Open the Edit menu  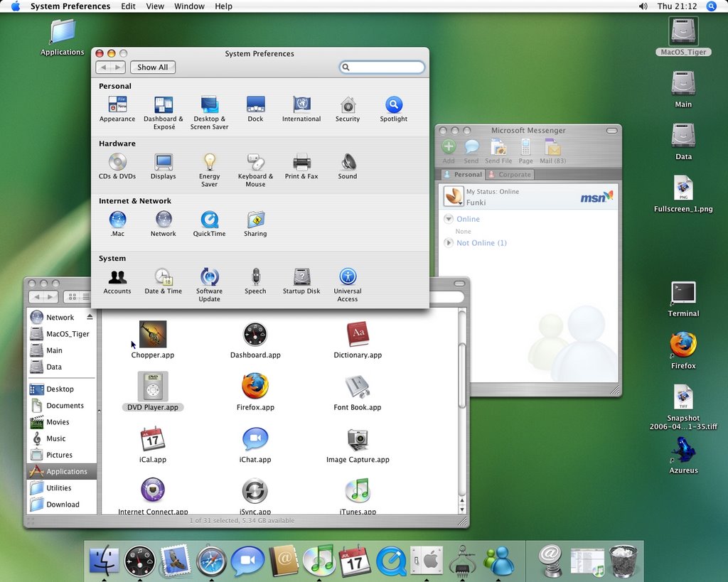[x=128, y=6]
